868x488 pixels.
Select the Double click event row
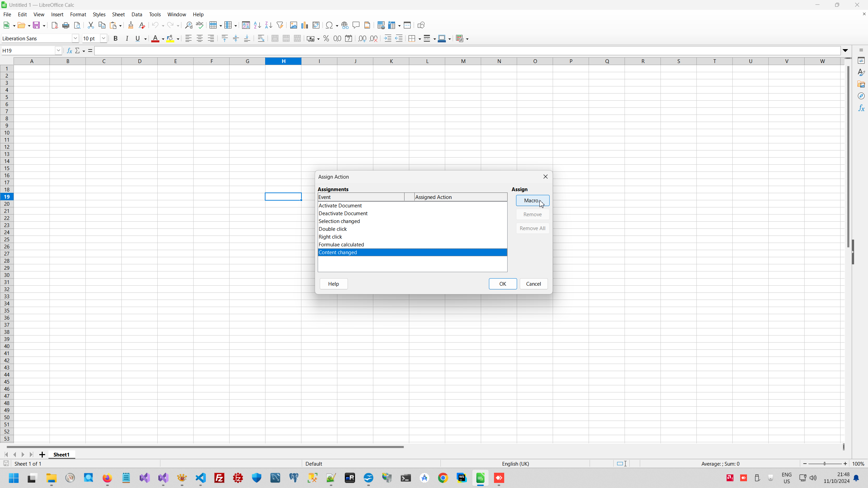tap(333, 229)
